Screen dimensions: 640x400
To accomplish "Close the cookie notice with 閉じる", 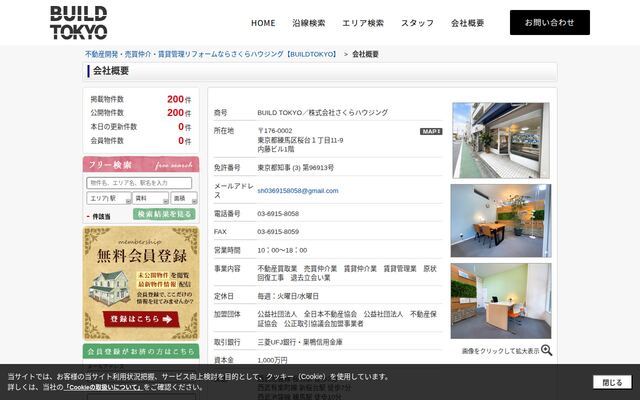I will tap(612, 382).
